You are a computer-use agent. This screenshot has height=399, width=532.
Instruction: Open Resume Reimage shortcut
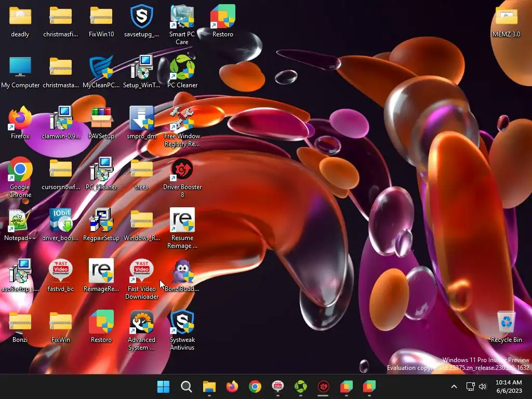tap(182, 220)
